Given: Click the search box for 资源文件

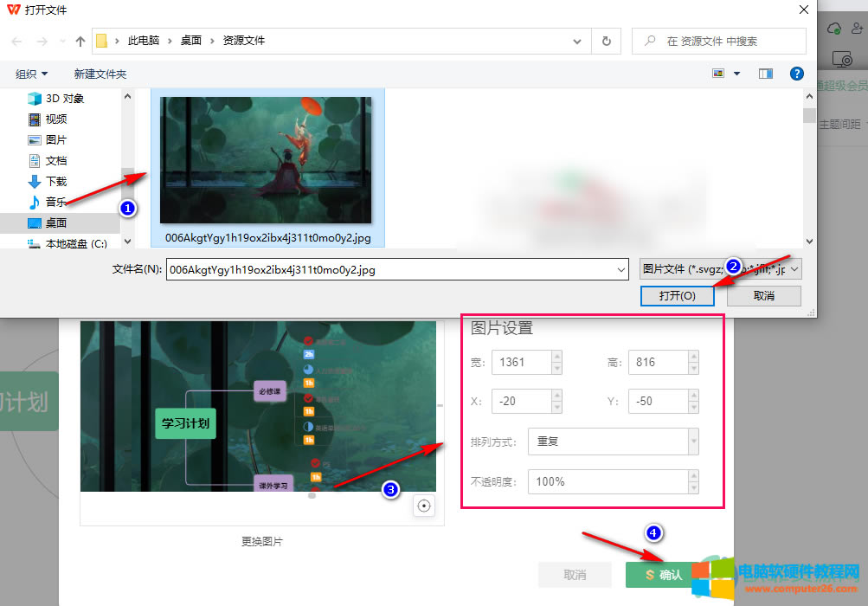Looking at the screenshot, I should 727,41.
